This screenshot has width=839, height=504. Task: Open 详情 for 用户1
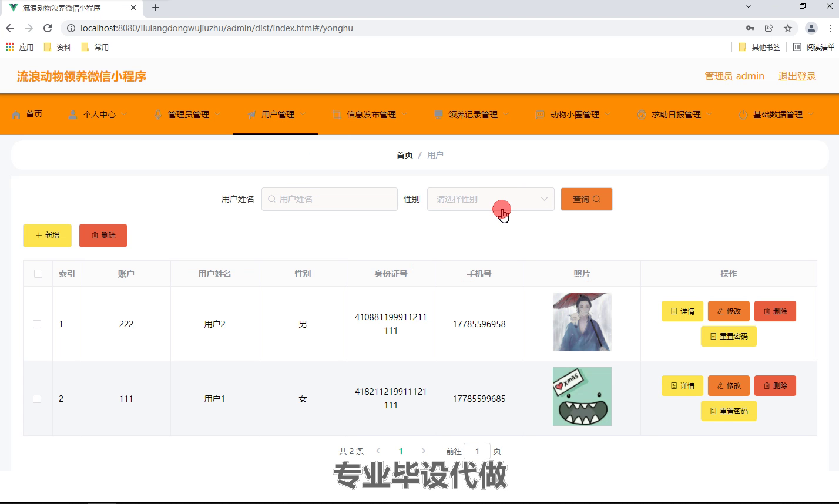(682, 386)
